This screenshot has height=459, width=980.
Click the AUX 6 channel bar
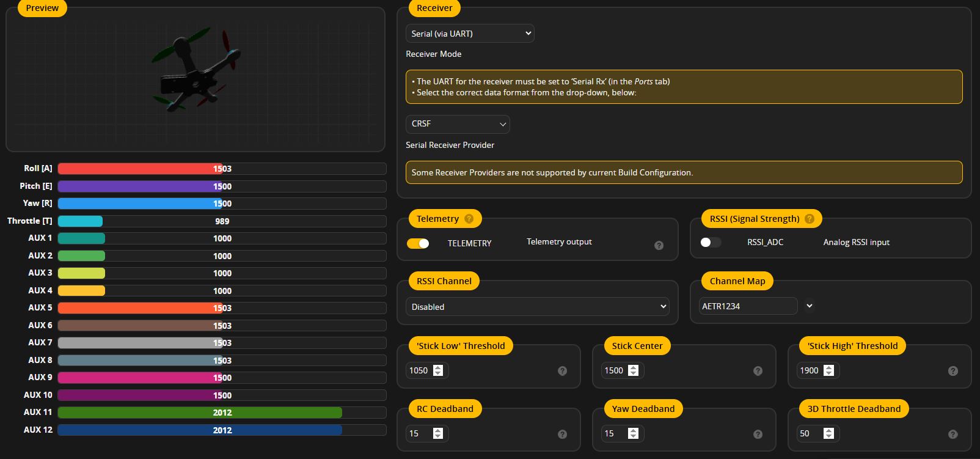tap(222, 326)
